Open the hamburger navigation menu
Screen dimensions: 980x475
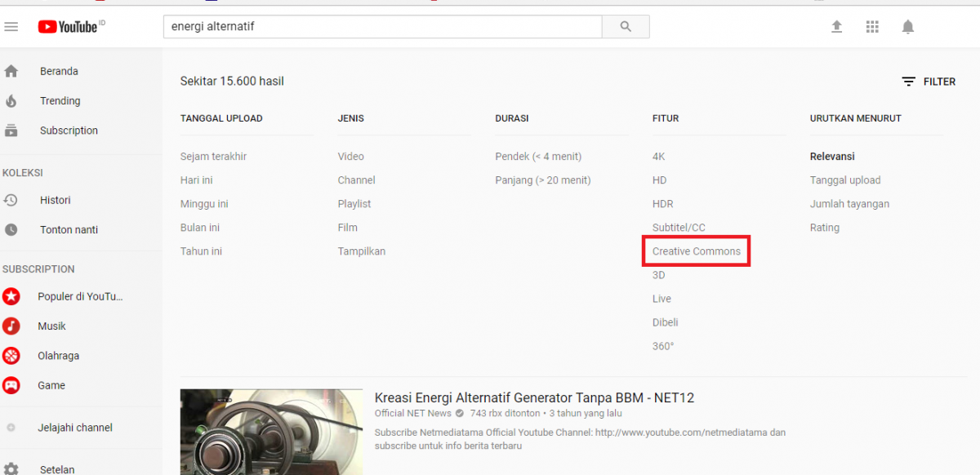coord(11,26)
